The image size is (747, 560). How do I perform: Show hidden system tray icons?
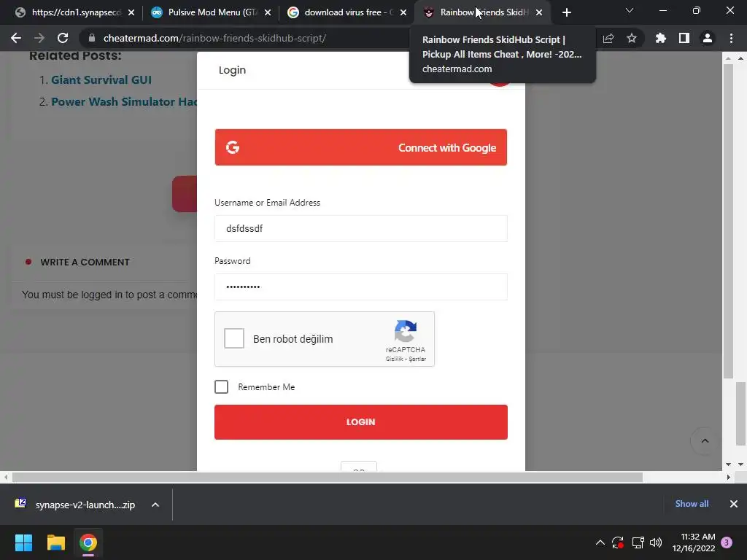(600, 542)
